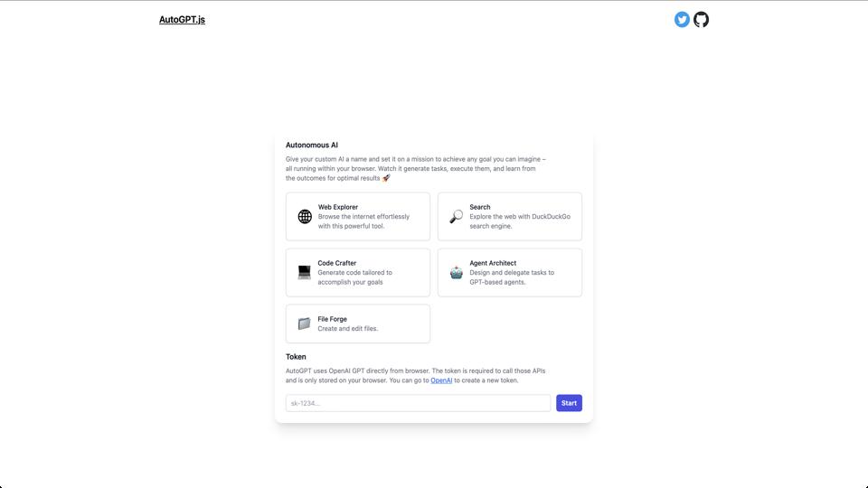Screen dimensions: 868x488
Task: Click the Search magnifying glass icon
Action: (x=457, y=217)
